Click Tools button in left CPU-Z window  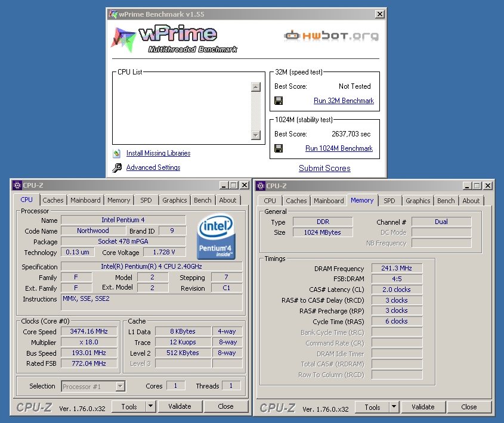click(129, 406)
